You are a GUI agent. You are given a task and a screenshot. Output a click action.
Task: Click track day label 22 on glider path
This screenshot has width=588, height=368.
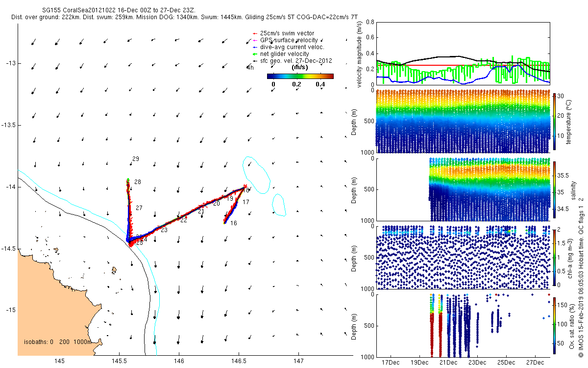pos(184,221)
